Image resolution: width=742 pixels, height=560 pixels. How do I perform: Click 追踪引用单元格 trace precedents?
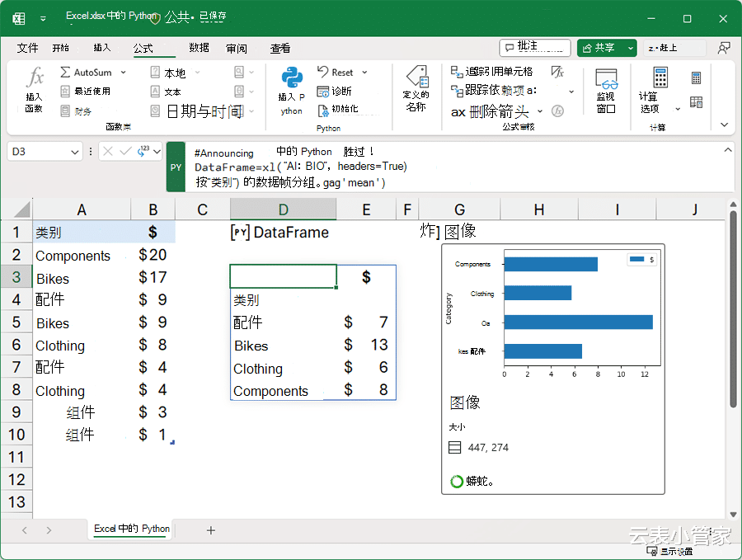[457, 72]
